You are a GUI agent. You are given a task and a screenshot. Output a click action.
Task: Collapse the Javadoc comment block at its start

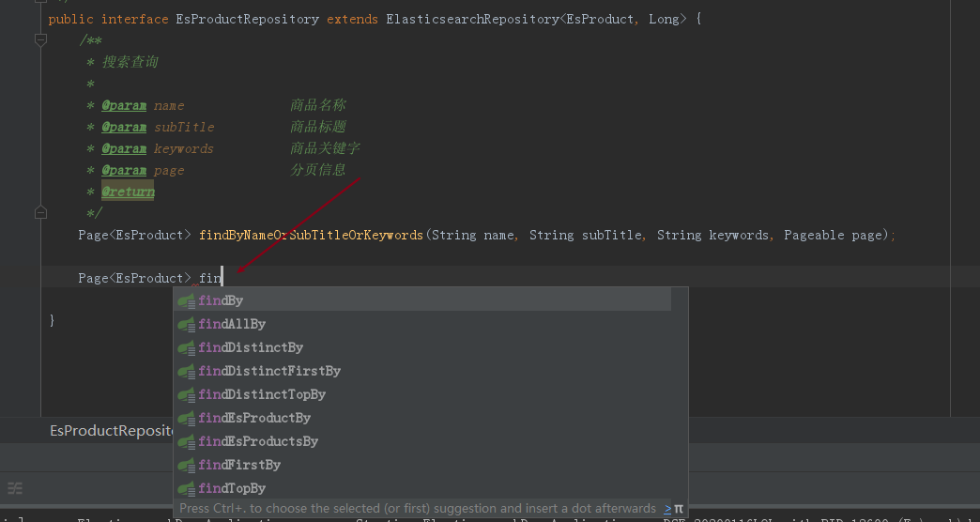click(x=40, y=40)
